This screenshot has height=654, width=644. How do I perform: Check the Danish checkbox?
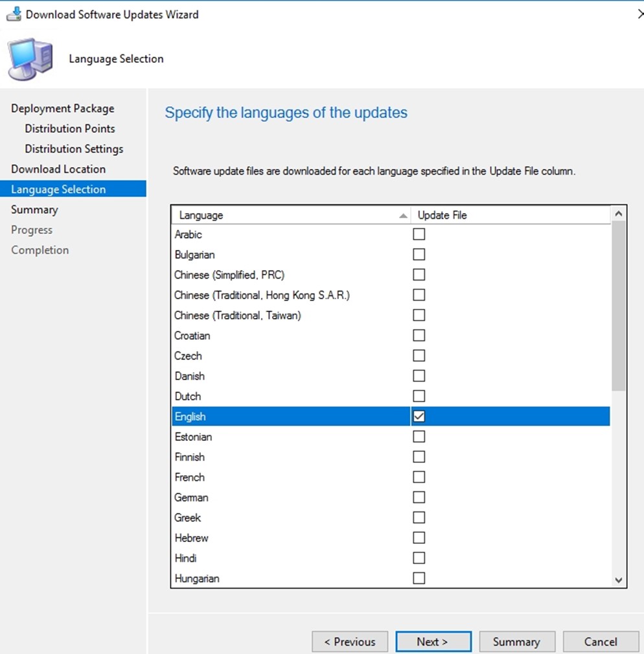click(419, 376)
